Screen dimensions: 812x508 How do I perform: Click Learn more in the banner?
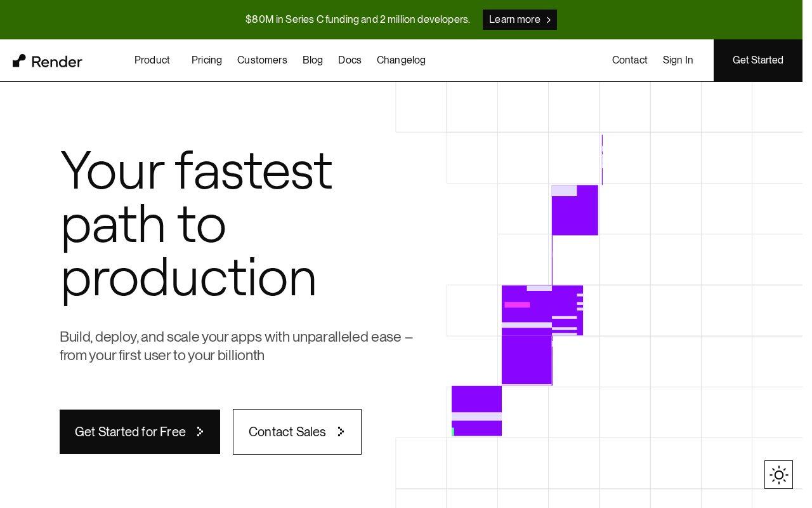520,20
